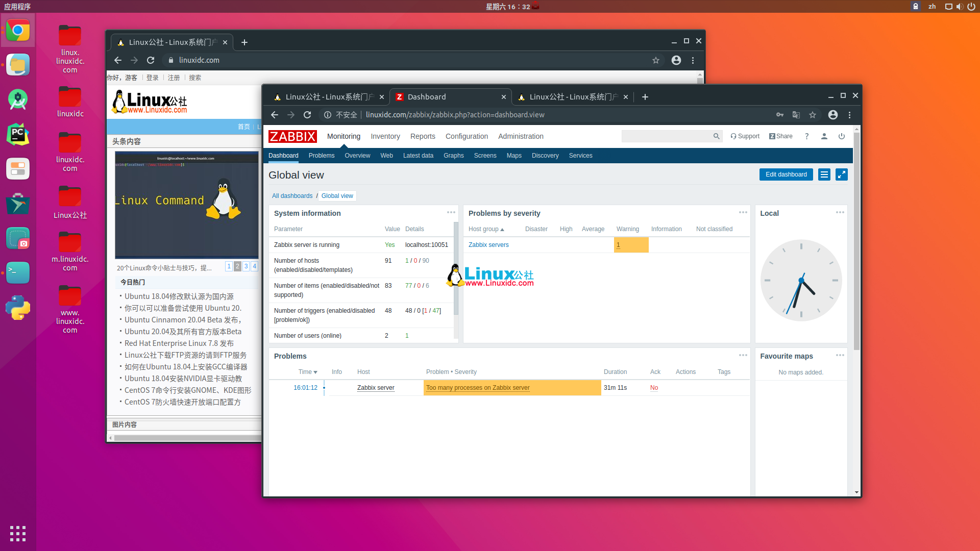Sort problems by Time column
The height and width of the screenshot is (551, 980).
[x=308, y=372]
